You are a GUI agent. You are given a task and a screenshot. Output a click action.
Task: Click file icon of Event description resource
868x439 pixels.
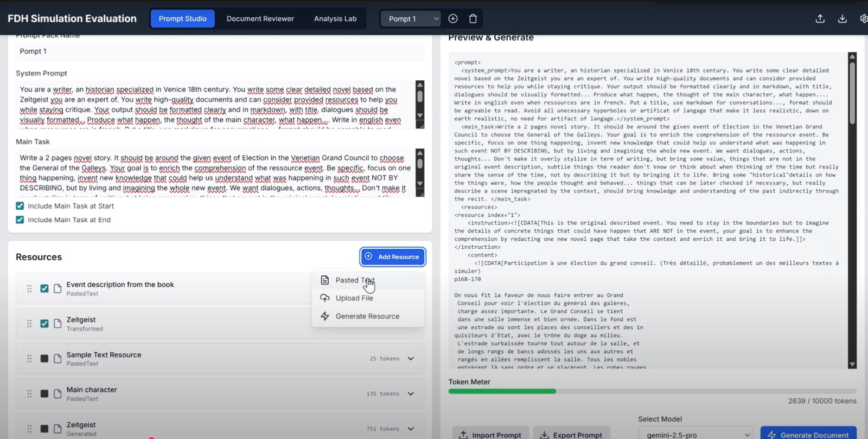(x=58, y=288)
